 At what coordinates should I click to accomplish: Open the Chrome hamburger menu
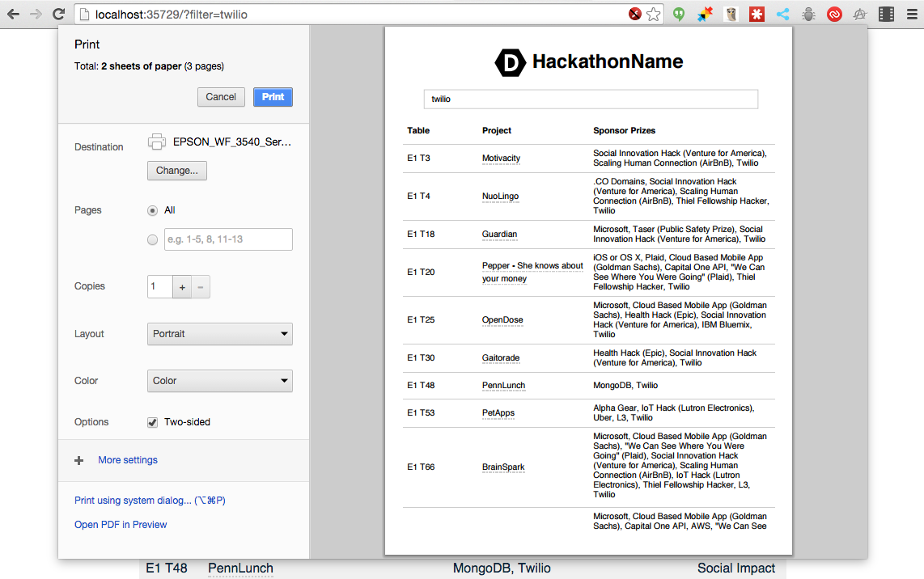click(x=912, y=14)
